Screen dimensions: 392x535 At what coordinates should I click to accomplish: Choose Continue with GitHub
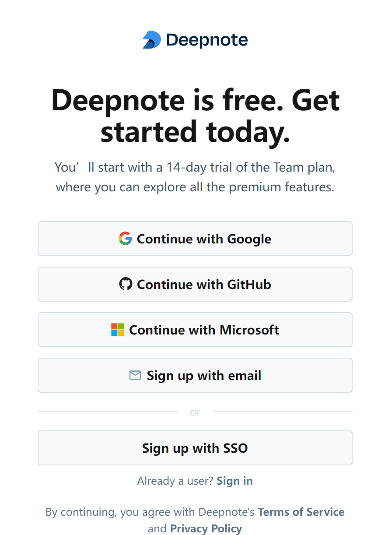click(195, 284)
